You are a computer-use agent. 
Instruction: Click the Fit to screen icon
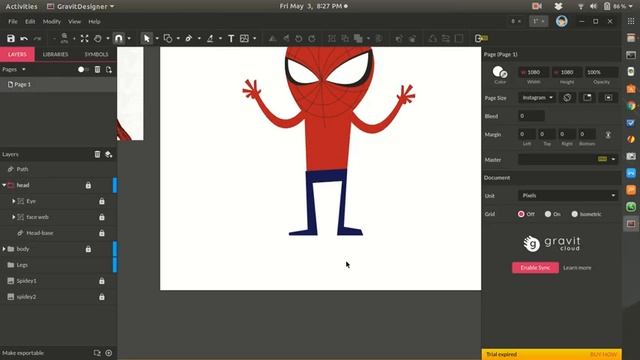[84, 38]
